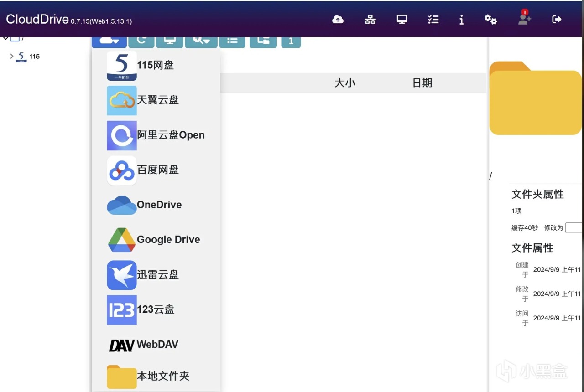Click the add-user icon with alert badge
The image size is (584, 392).
pos(524,18)
